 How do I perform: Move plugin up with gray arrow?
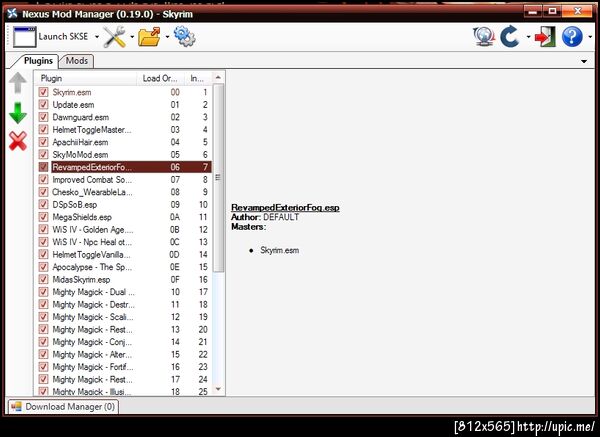[x=18, y=83]
